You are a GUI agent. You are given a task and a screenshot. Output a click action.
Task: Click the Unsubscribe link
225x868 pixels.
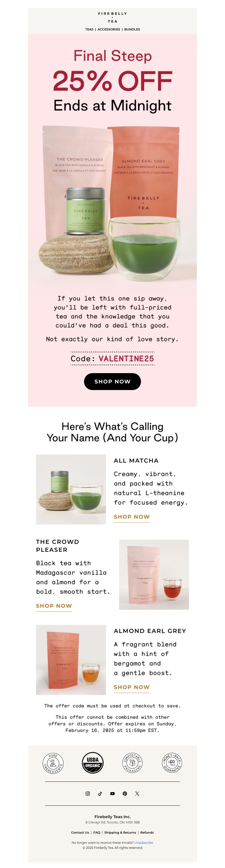click(144, 842)
